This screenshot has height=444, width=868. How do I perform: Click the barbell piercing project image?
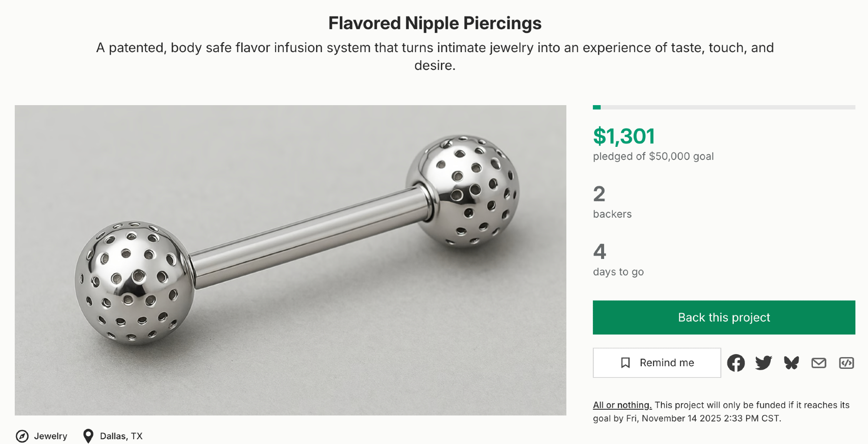pyautogui.click(x=290, y=260)
